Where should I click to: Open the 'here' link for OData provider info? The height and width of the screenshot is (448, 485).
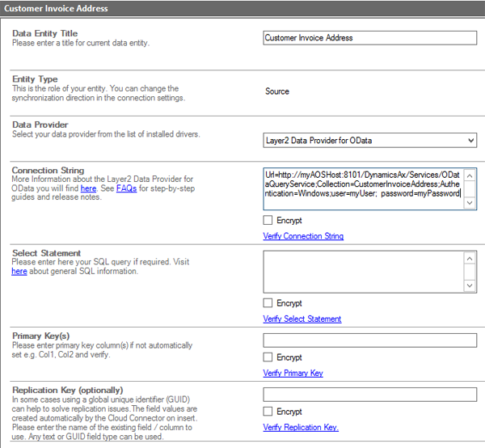click(x=88, y=188)
